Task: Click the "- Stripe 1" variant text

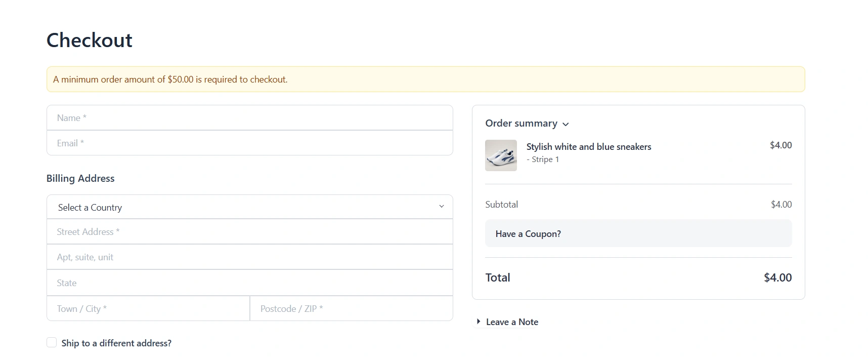Action: (x=543, y=159)
